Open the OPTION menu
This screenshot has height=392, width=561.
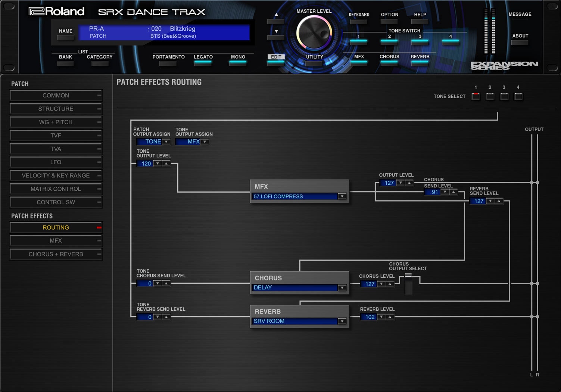389,21
